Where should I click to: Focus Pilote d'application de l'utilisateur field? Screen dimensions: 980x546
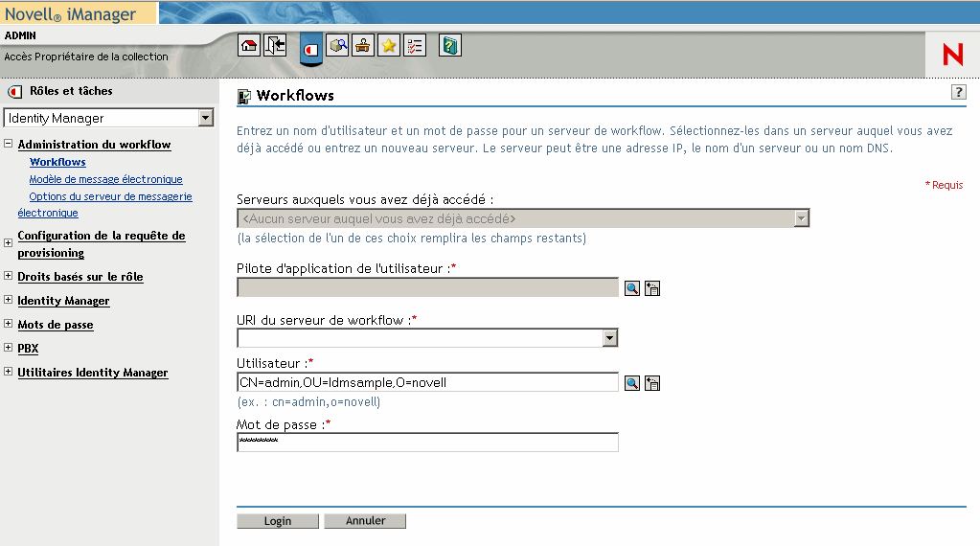[427, 287]
